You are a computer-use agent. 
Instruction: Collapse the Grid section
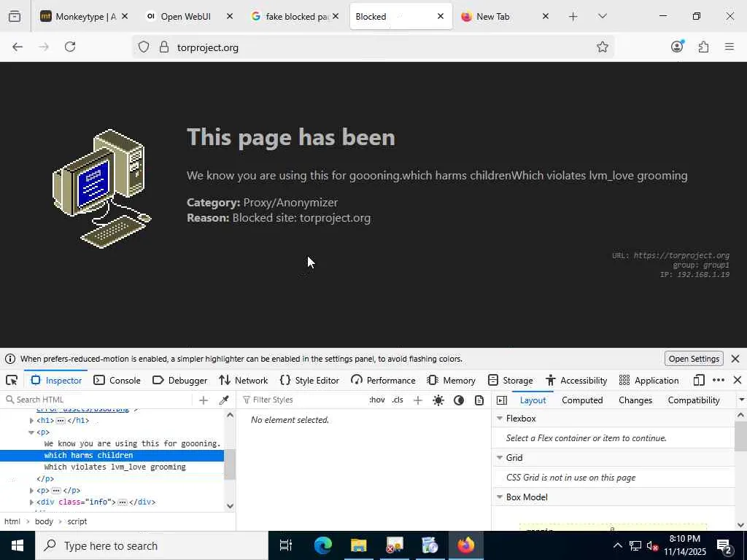pyautogui.click(x=500, y=458)
